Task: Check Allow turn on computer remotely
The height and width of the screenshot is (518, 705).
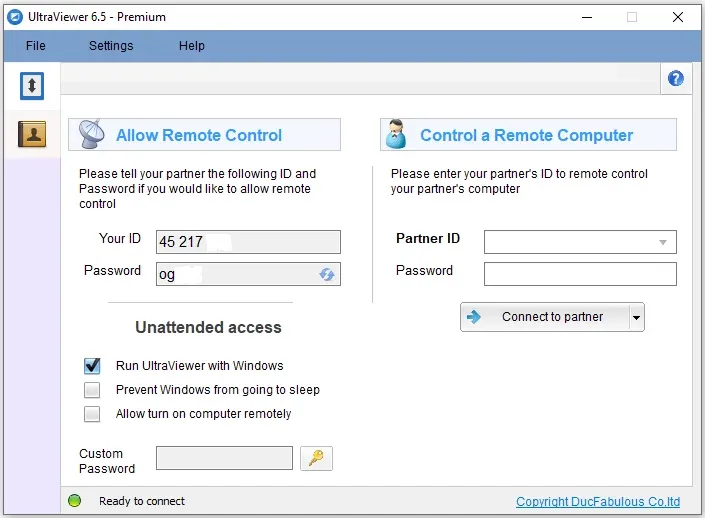Action: coord(92,414)
